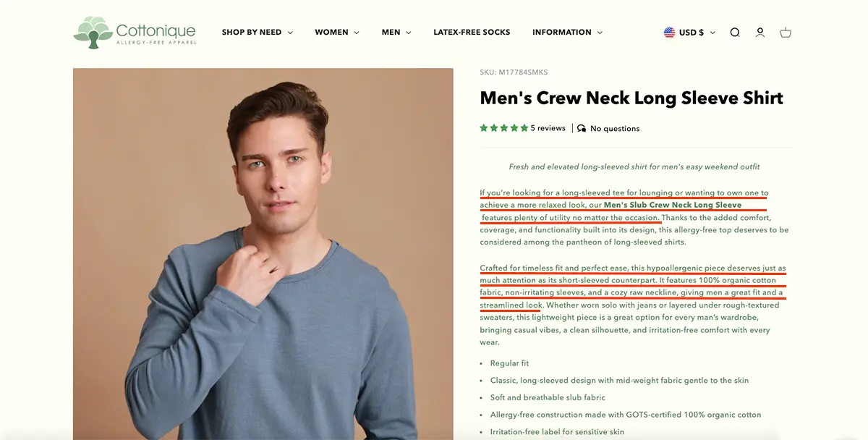Click the product model photo
The width and height of the screenshot is (868, 440).
click(263, 253)
